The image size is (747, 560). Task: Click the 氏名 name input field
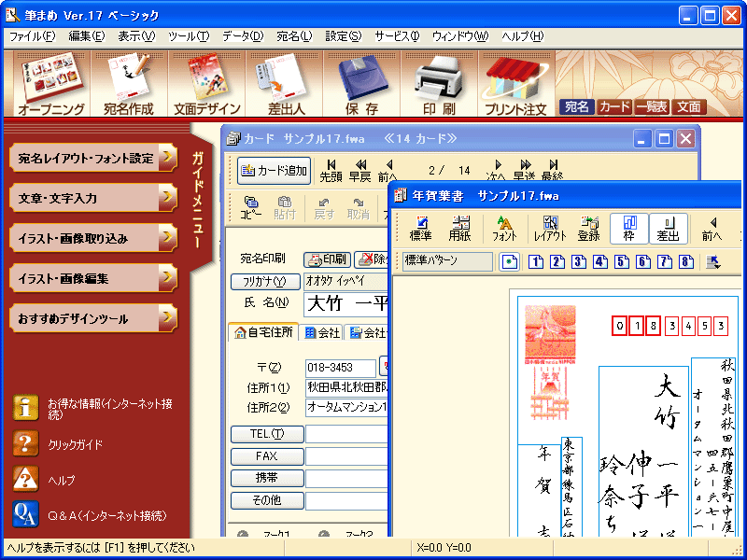[x=346, y=305]
